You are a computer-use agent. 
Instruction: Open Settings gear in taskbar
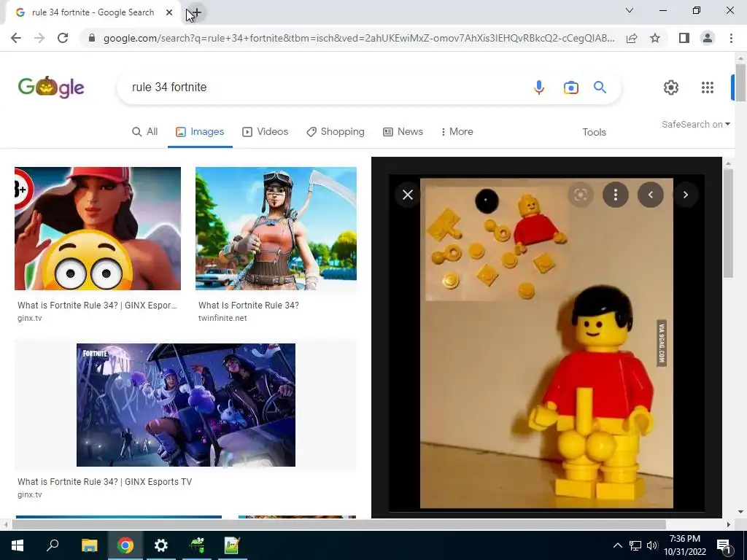(161, 545)
